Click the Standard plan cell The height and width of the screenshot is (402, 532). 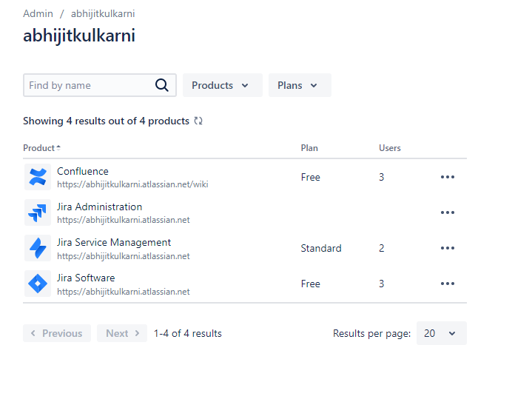click(321, 248)
